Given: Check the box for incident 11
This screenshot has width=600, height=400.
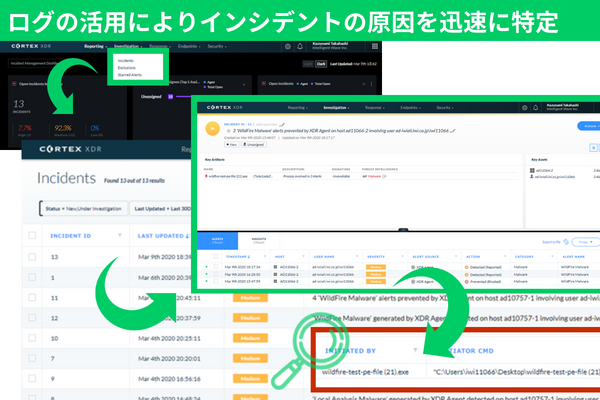Looking at the screenshot, I should (x=32, y=297).
